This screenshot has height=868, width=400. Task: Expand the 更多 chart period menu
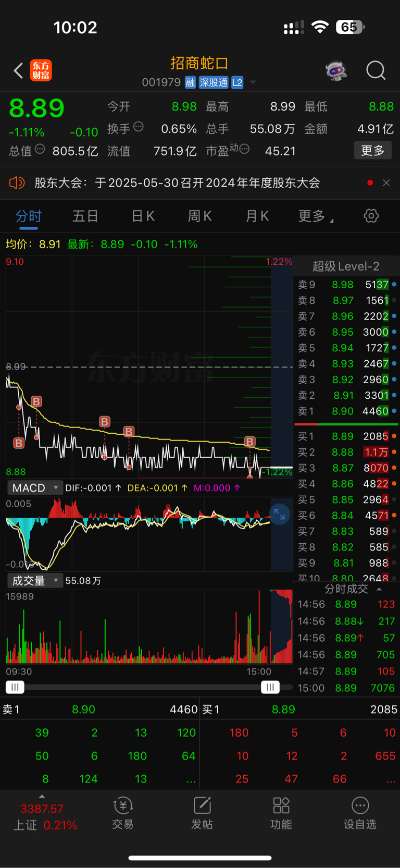(316, 216)
